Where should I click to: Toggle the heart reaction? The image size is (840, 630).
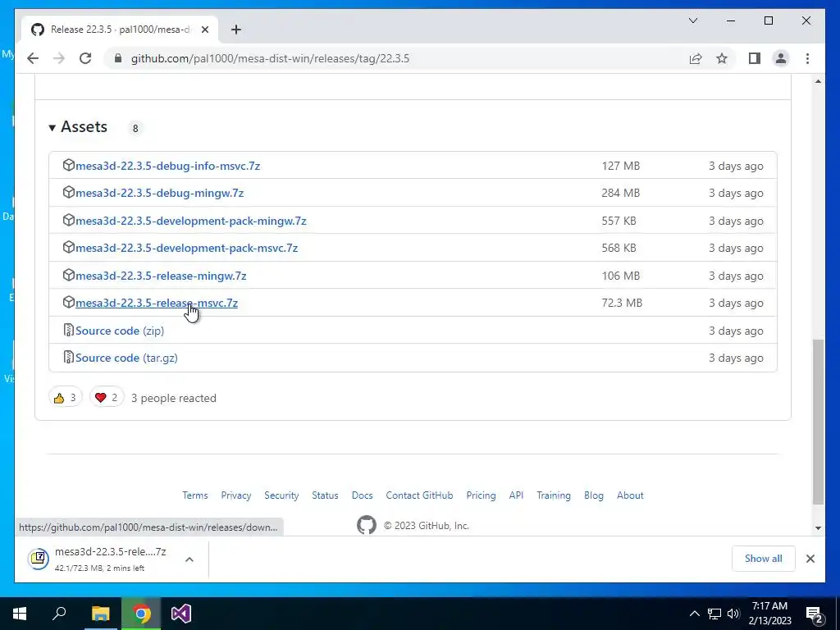[107, 398]
